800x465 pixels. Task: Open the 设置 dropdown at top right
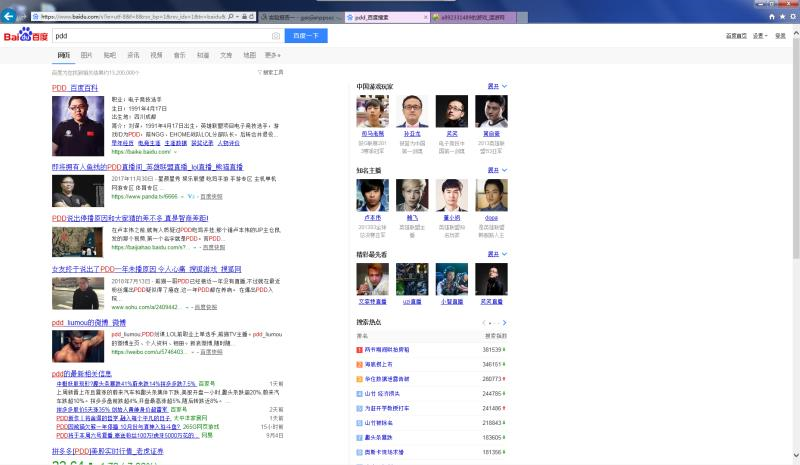pyautogui.click(x=760, y=36)
